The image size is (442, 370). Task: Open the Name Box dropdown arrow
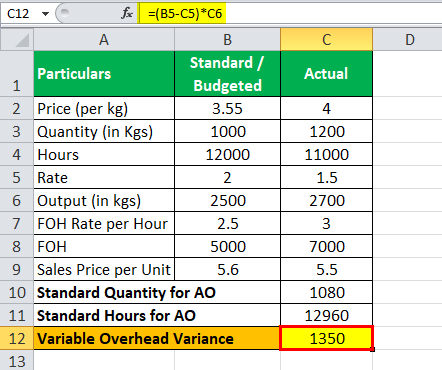[x=45, y=14]
